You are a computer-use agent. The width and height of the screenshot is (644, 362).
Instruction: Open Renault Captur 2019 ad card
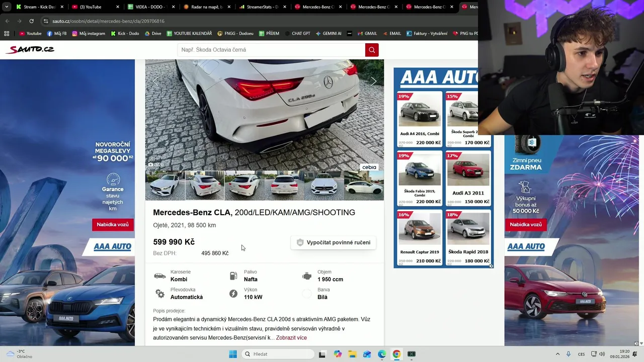click(420, 237)
